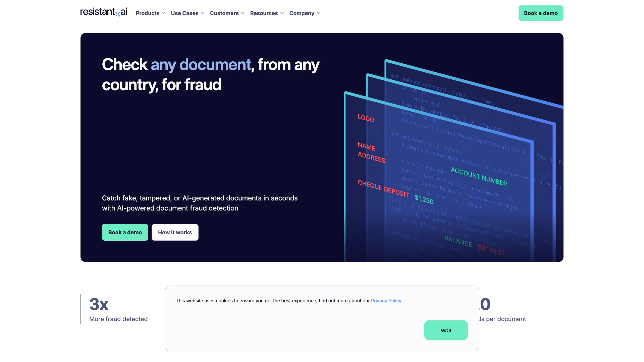Open the Products menu

148,13
